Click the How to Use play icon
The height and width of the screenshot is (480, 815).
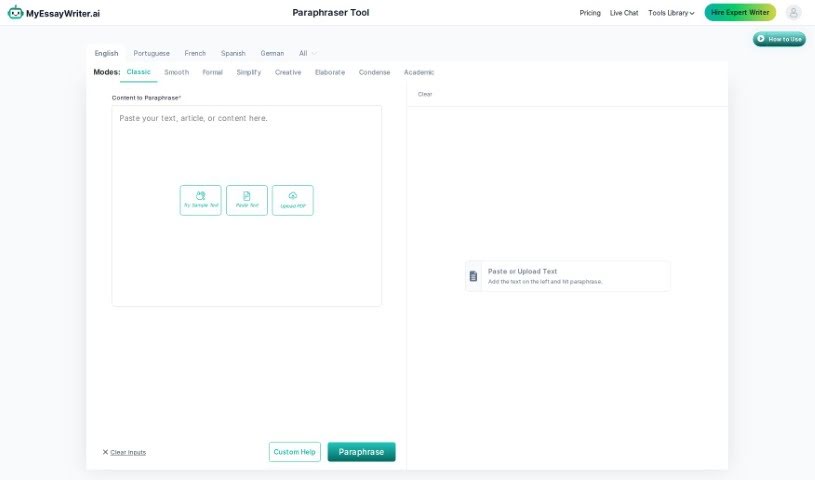pyautogui.click(x=762, y=39)
